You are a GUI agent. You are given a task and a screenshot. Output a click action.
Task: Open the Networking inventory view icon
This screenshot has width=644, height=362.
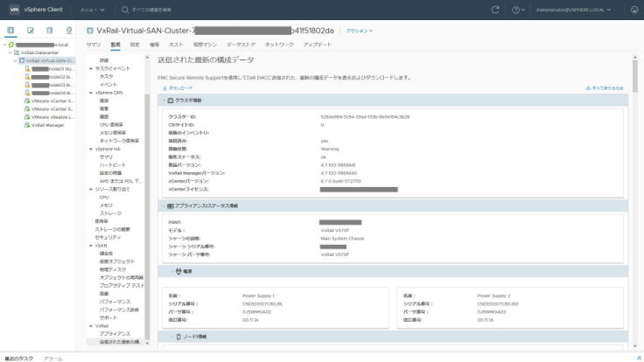point(68,31)
